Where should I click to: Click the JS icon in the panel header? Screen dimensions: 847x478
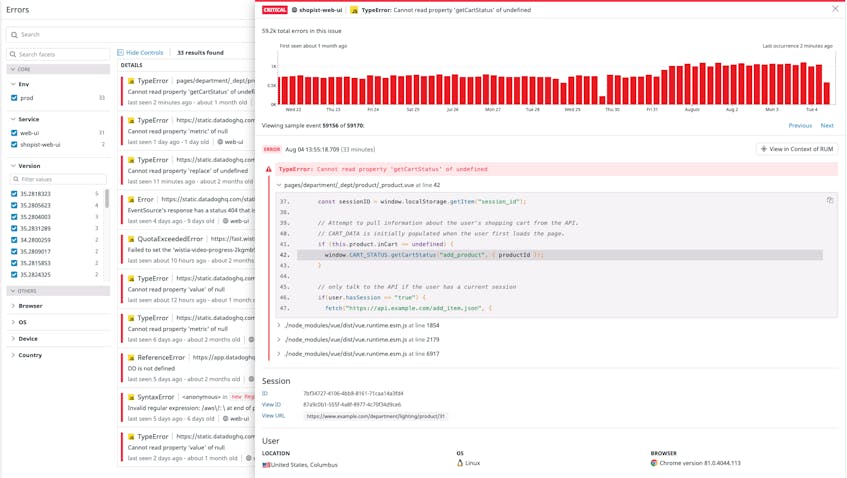point(354,10)
